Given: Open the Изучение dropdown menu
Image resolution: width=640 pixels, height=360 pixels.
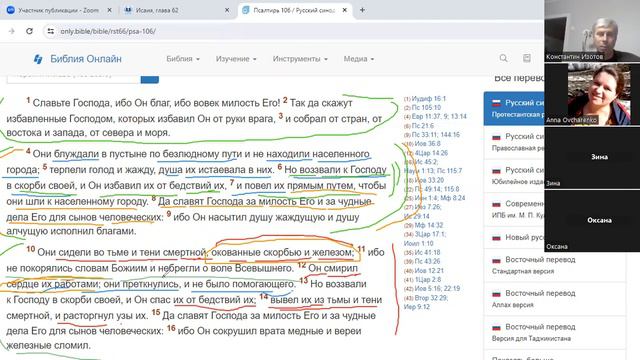Looking at the screenshot, I should point(236,59).
